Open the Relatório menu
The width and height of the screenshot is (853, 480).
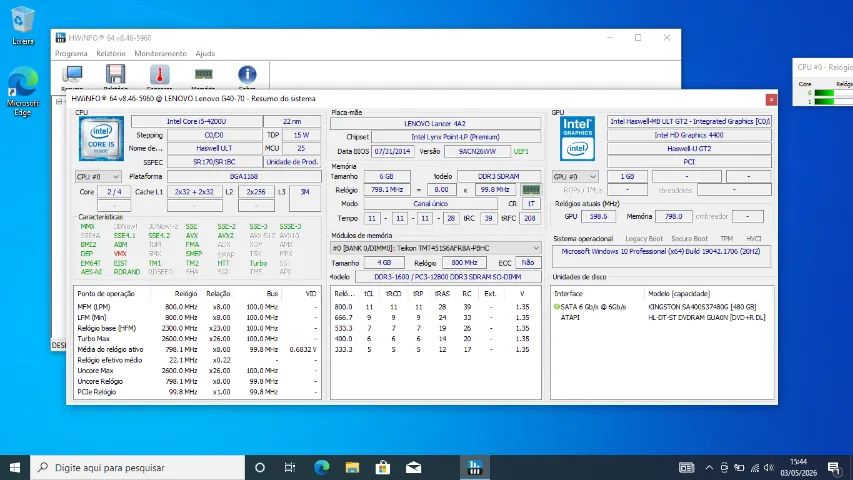click(110, 53)
